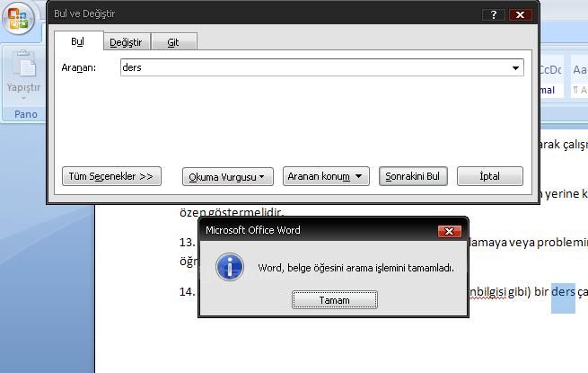Open the Aranan konum dropdown
The height and width of the screenshot is (373, 588).
326,176
